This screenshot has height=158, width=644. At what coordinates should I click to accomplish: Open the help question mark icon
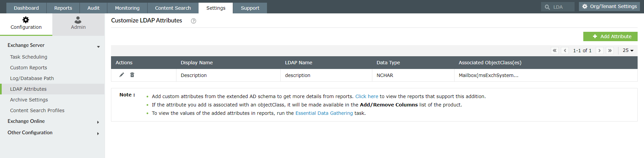pyautogui.click(x=194, y=21)
